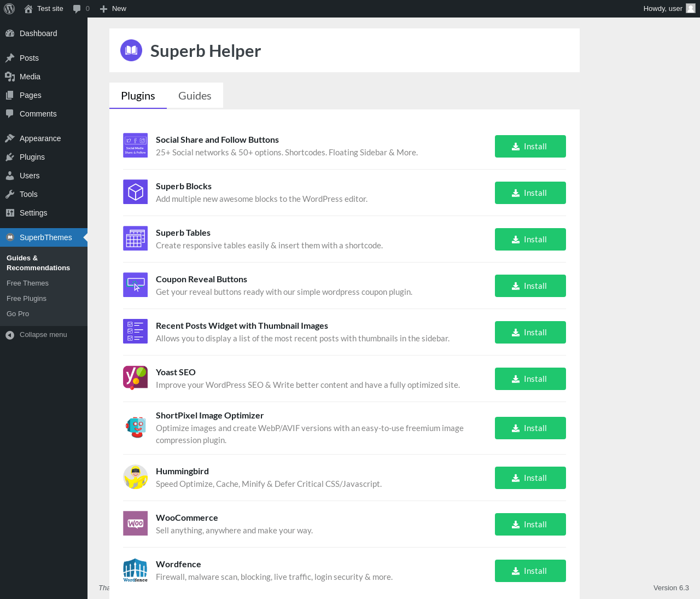Install Social Share and Follow Buttons
Screen dimensions: 700x599
530,146
